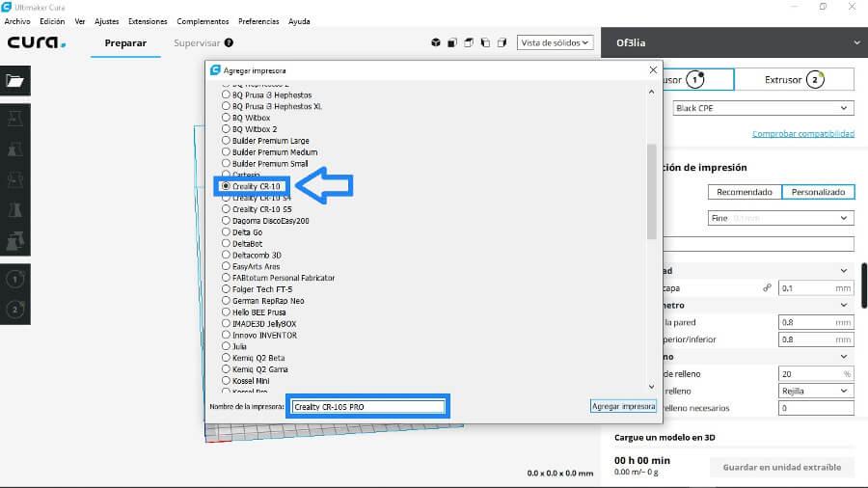Click 3D perspective view cube icon
This screenshot has height=488, width=868.
(x=436, y=42)
